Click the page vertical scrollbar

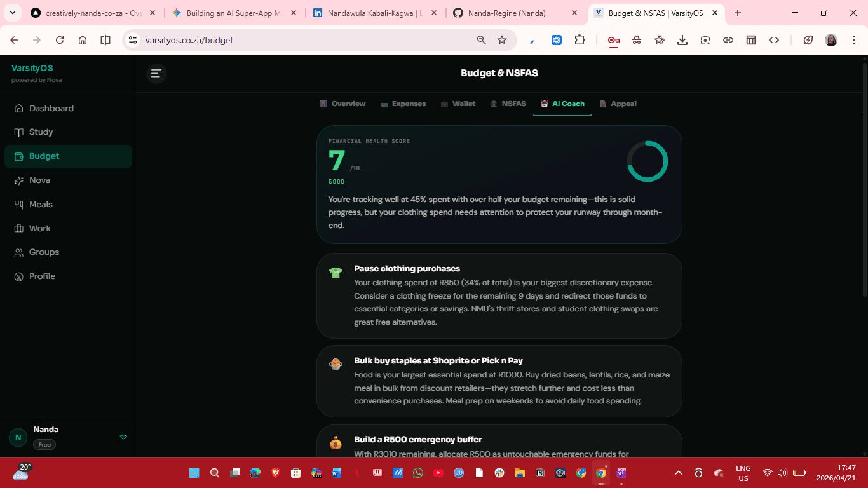coord(864,178)
